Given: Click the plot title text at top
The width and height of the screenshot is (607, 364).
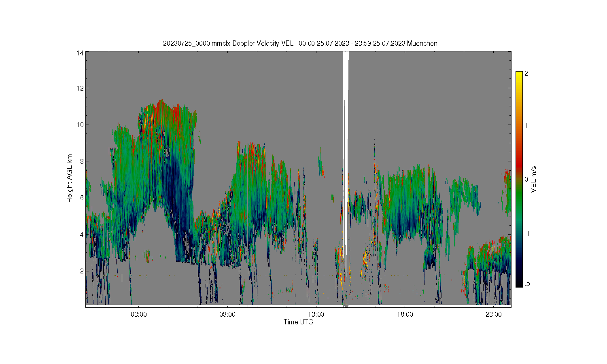Looking at the screenshot, I should pos(300,43).
